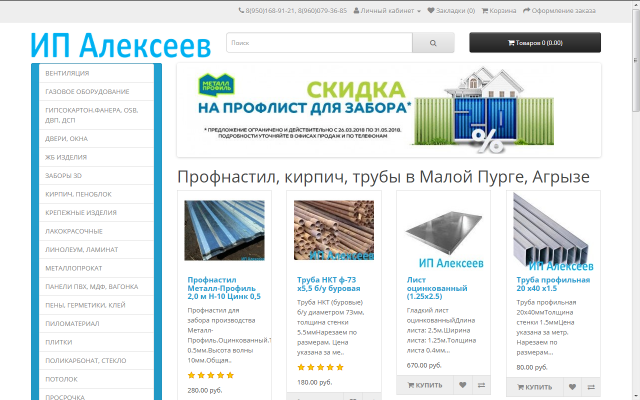This screenshot has width=640, height=400.
Task: Open the cart button showing Товаров 0 (0.00)
Action: [x=535, y=43]
